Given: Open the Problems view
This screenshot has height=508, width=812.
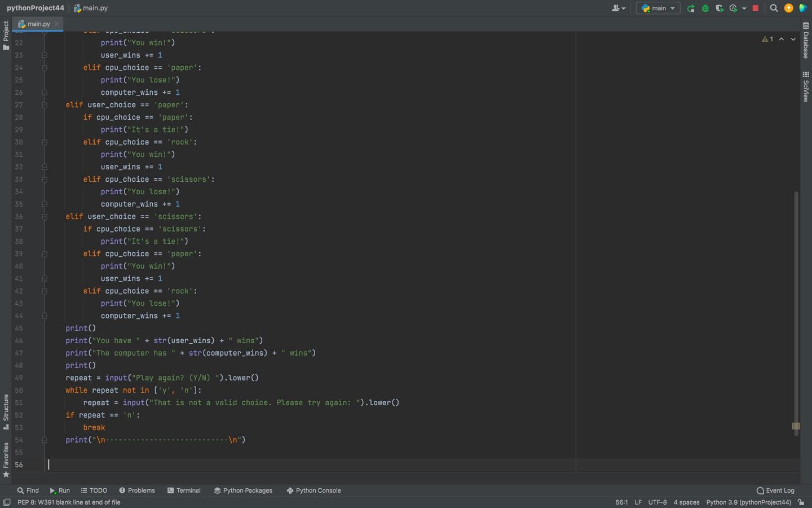Looking at the screenshot, I should tap(137, 491).
